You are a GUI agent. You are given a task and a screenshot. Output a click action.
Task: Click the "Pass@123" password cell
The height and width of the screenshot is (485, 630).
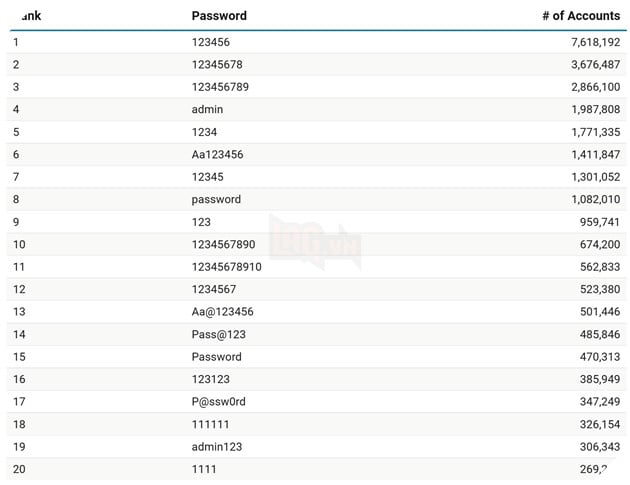click(x=218, y=334)
